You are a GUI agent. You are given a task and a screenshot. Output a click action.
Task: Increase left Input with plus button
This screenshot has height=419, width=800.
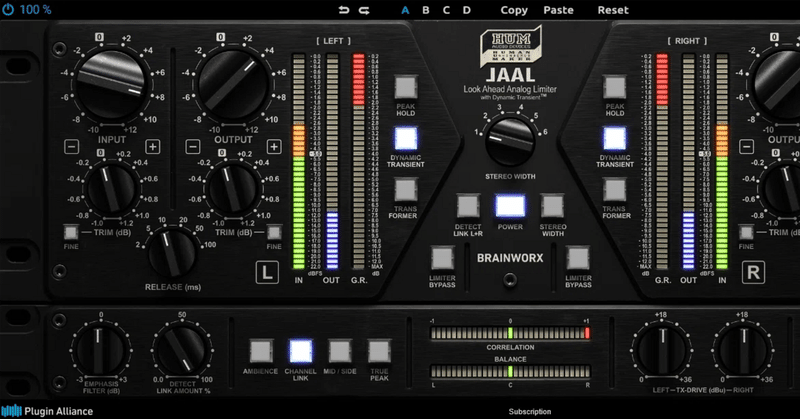(x=152, y=147)
